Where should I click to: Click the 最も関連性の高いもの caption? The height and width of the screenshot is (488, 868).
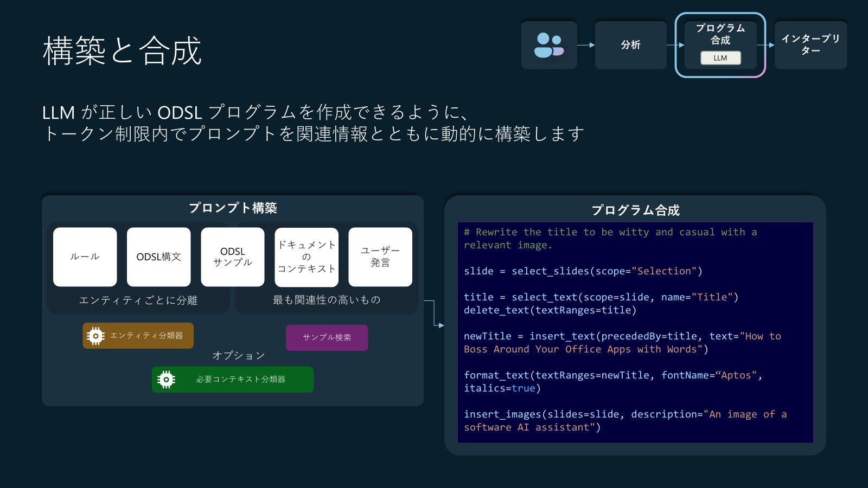(x=327, y=300)
